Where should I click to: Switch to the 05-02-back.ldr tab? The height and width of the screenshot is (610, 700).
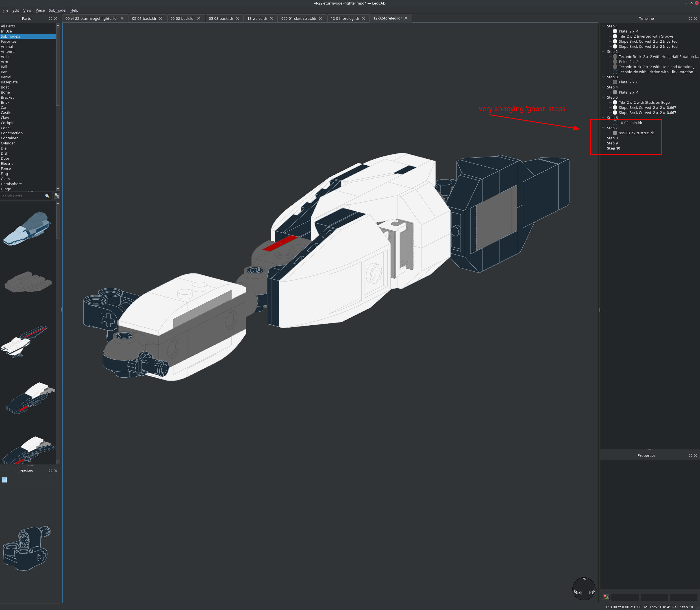182,18
